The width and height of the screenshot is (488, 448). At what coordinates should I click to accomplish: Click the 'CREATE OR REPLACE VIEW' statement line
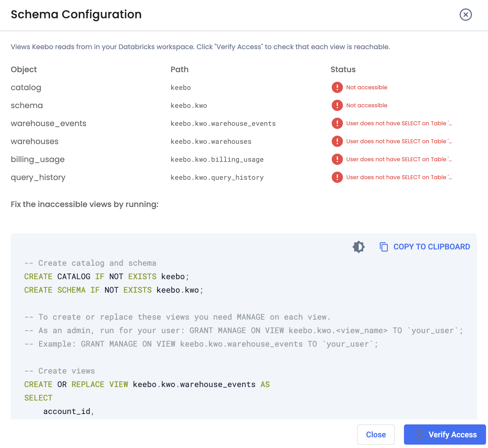147,385
